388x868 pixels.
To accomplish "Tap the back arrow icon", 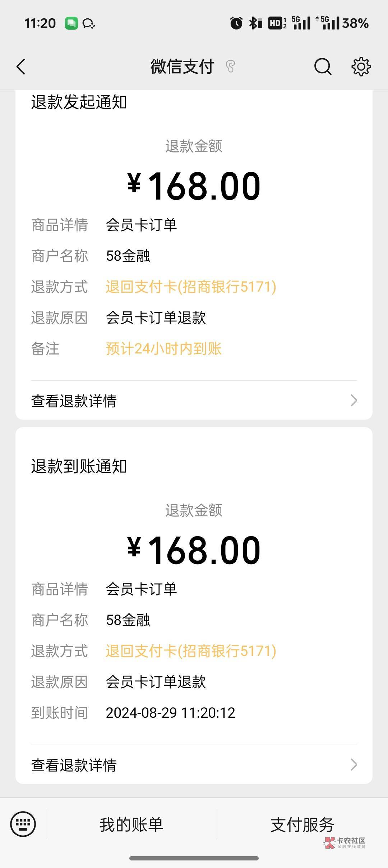I will pos(21,67).
